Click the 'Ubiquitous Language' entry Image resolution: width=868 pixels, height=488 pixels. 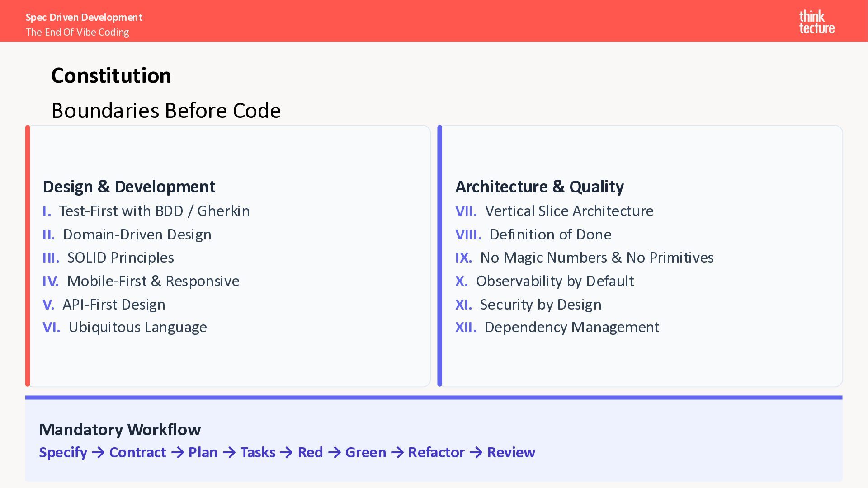point(137,327)
